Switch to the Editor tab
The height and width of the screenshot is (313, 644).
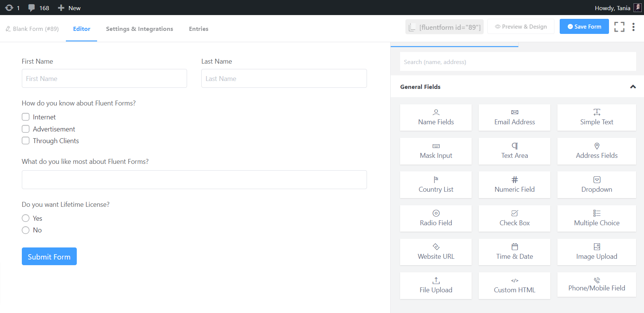[x=82, y=29]
